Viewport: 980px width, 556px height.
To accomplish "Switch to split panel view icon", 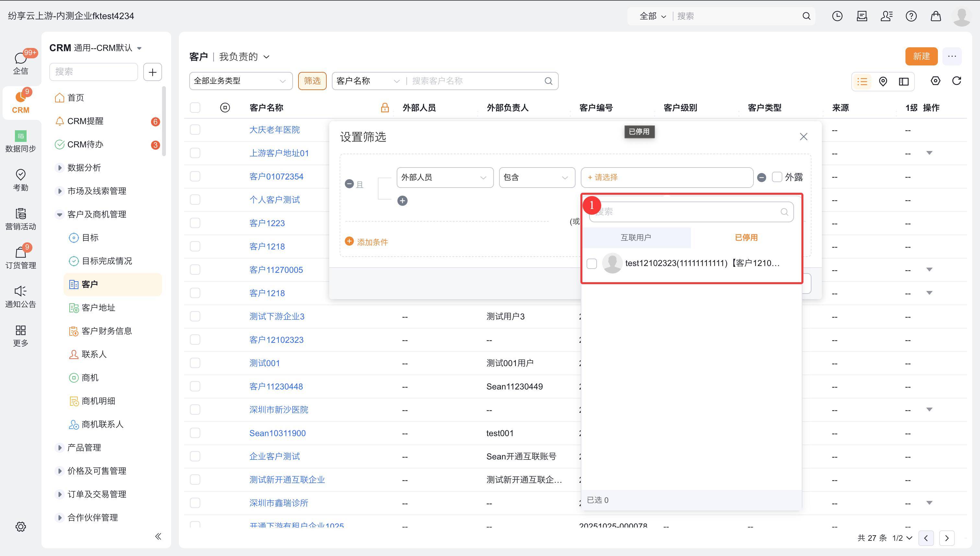I will pyautogui.click(x=904, y=81).
